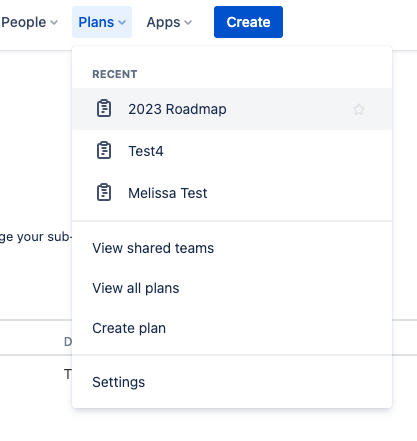Click the plan icon next to Test4

pos(104,151)
